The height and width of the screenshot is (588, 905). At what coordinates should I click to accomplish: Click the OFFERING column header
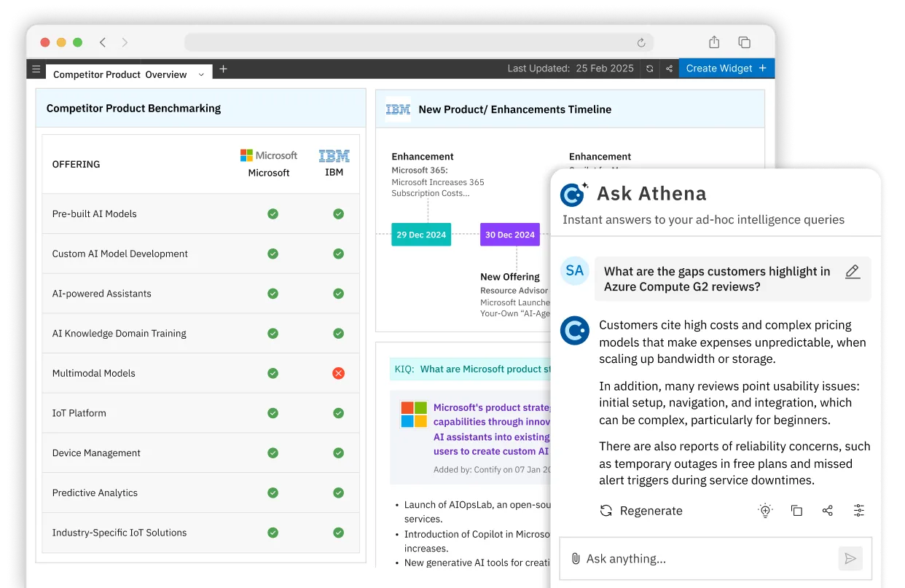coord(76,164)
